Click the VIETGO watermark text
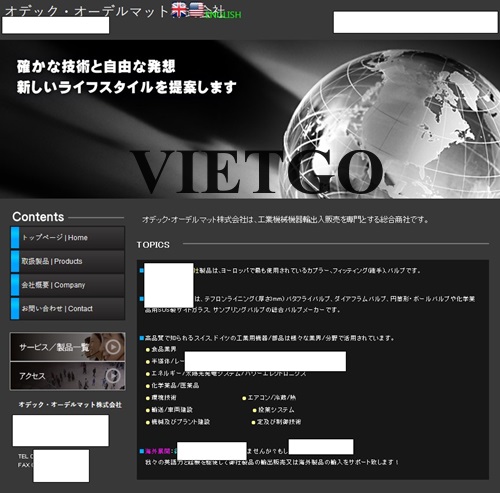 (257, 172)
